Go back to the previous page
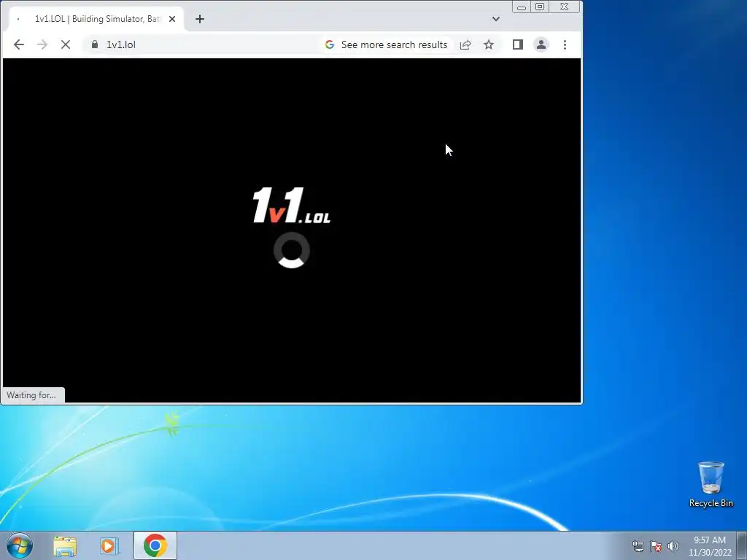 pos(18,44)
